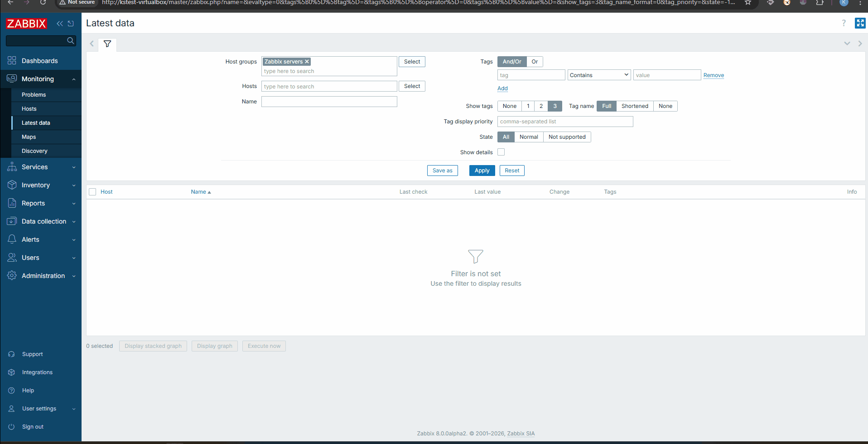Tick the select-all checkbox in table header
Screen dimensions: 868x444
(92, 192)
